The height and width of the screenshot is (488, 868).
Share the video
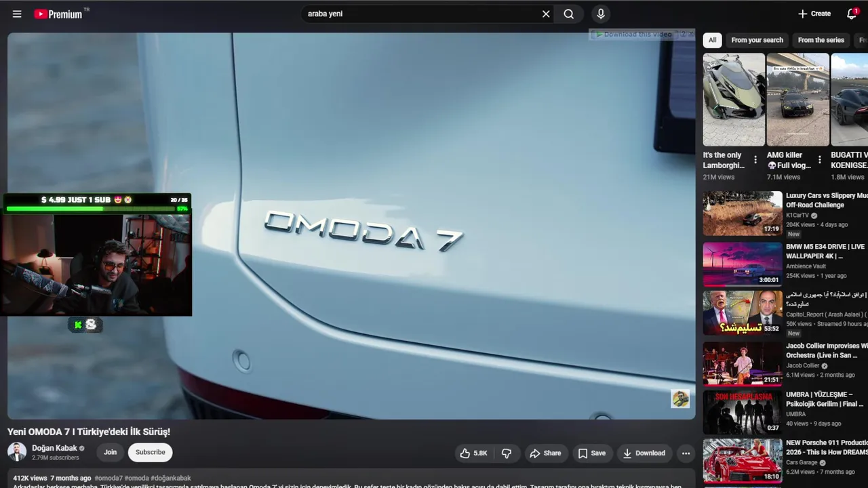(x=545, y=453)
